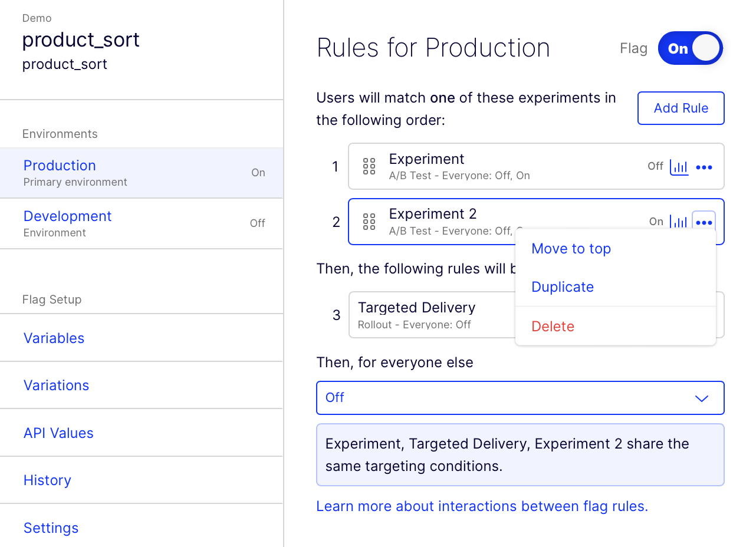Open the API Values page
Screen dimensions: 756x547
(58, 433)
